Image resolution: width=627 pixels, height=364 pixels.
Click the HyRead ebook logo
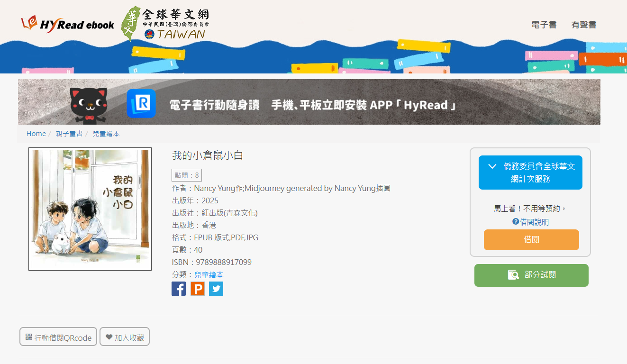tap(67, 24)
